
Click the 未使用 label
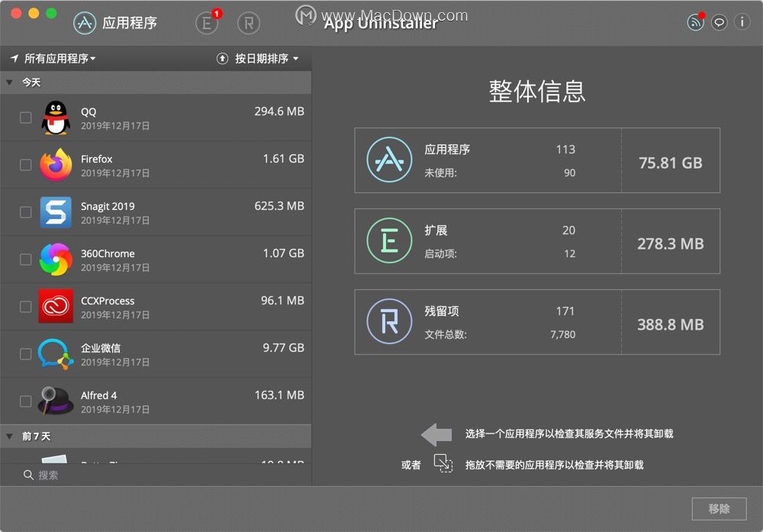pyautogui.click(x=440, y=172)
